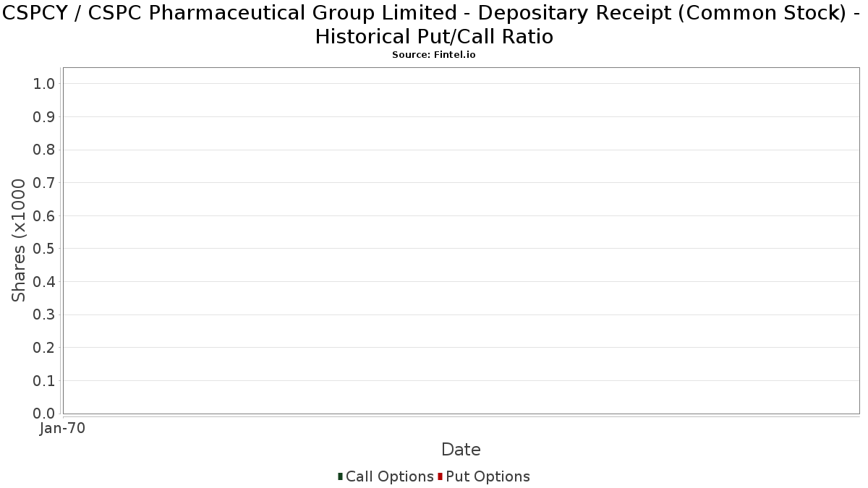Click the chart title text
868x488 pixels.
tap(434, 24)
